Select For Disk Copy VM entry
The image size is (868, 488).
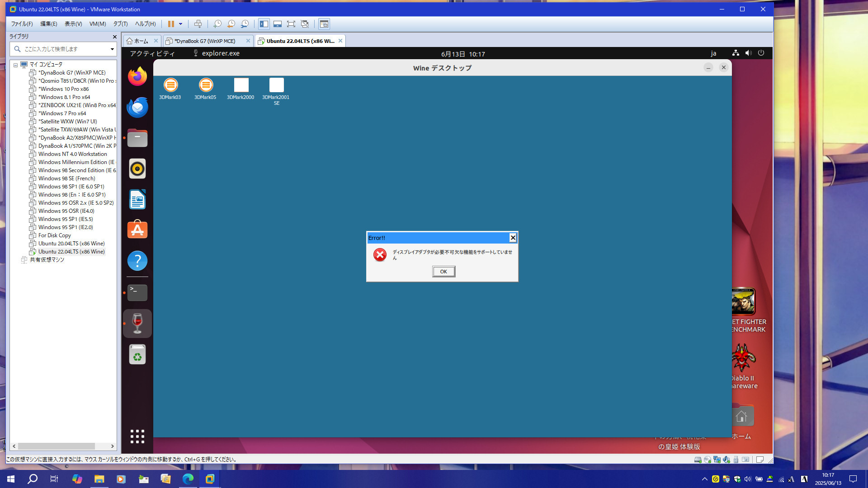(50, 235)
